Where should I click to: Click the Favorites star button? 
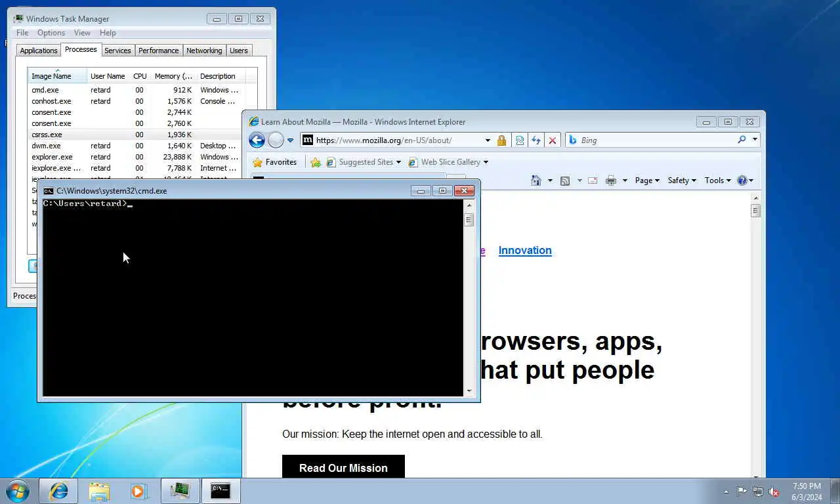(275, 162)
